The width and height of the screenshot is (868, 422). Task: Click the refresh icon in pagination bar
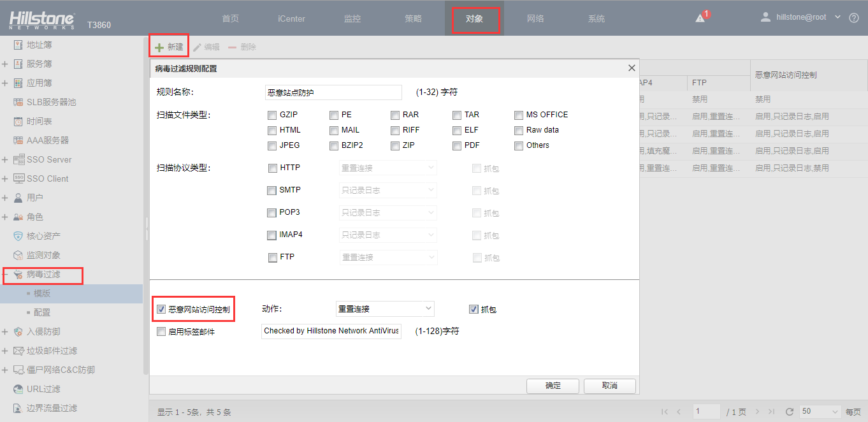790,412
